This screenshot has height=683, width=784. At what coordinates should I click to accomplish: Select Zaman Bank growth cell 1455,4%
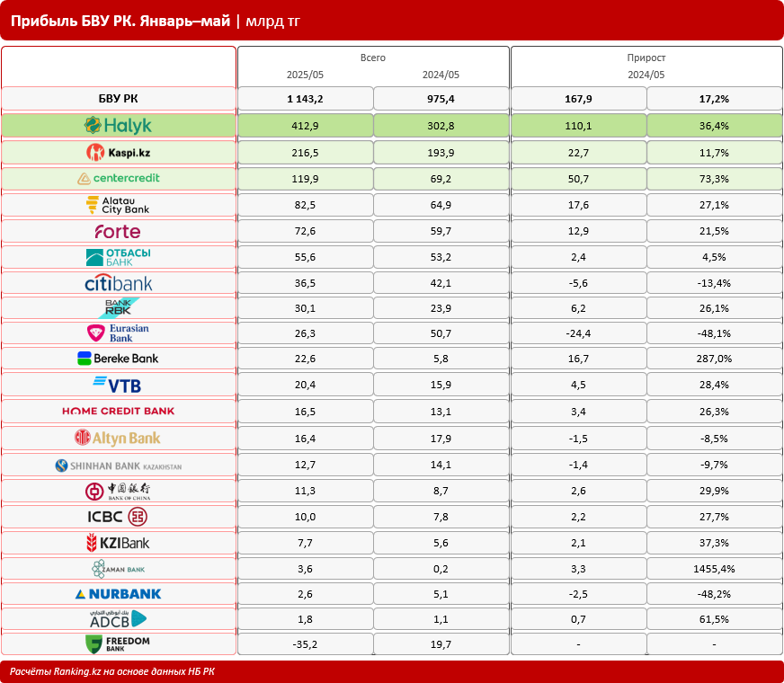714,569
